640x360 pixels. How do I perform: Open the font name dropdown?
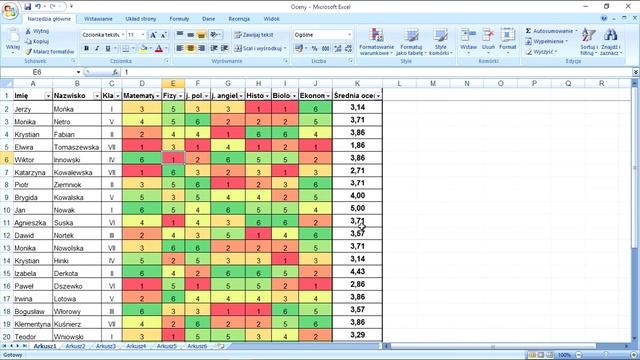123,35
